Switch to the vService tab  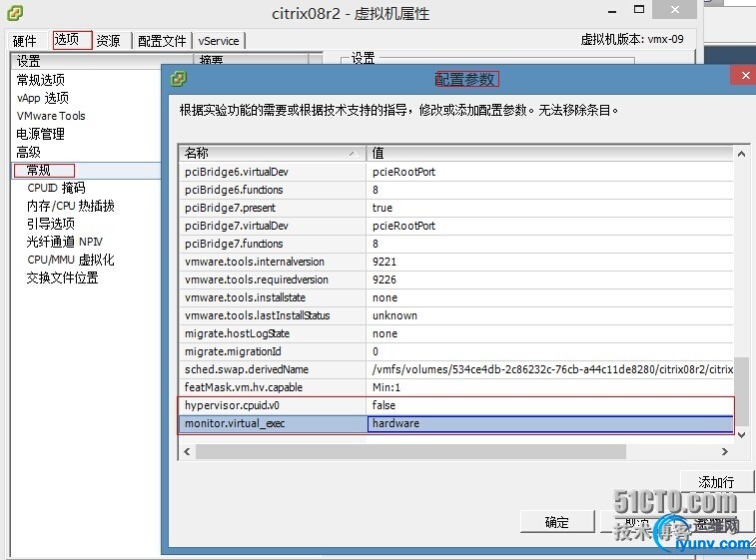pos(219,41)
